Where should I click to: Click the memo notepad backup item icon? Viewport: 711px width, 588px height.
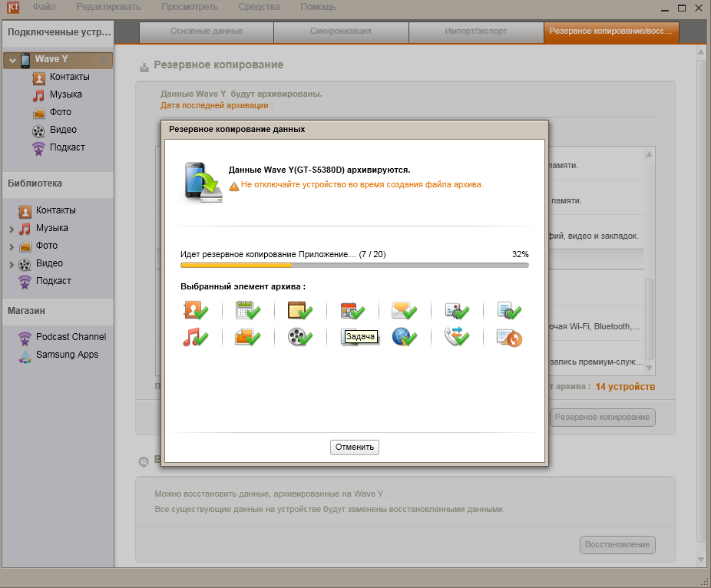300,311
